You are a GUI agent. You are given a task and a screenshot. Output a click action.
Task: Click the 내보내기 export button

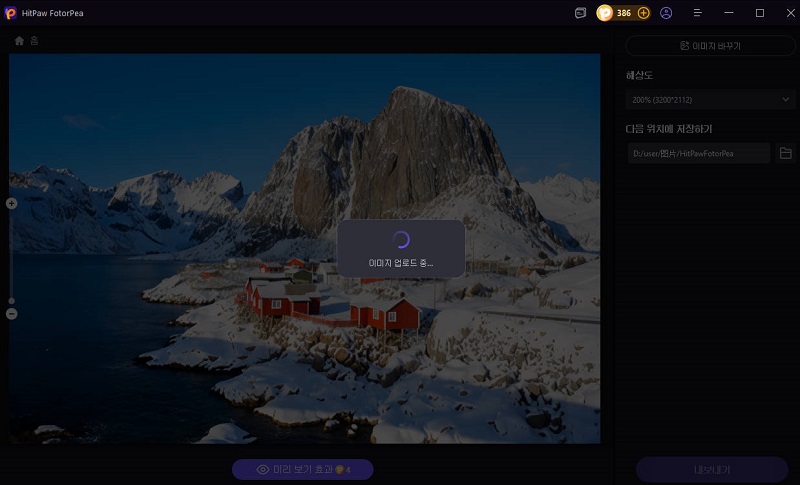click(712, 469)
